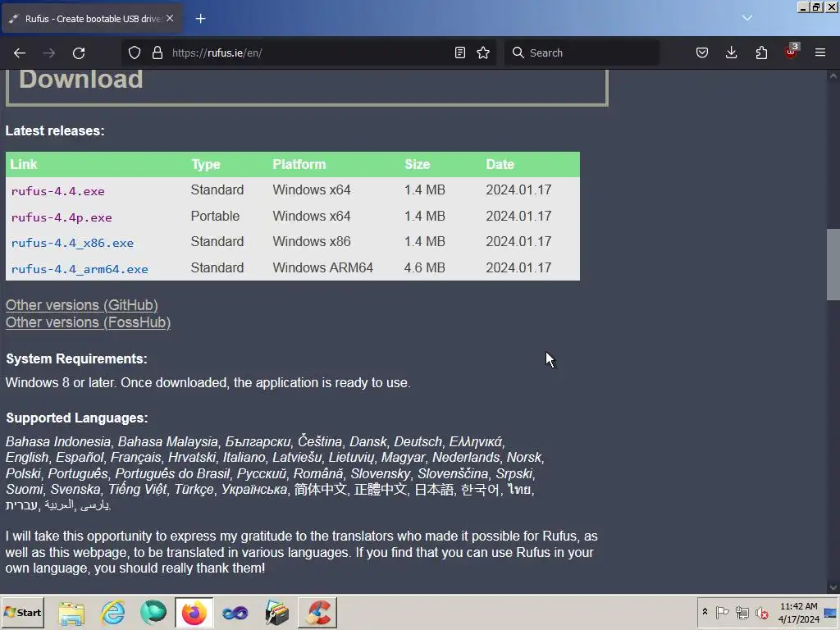This screenshot has width=840, height=630.
Task: Focus the URL address bar
Action: (311, 52)
